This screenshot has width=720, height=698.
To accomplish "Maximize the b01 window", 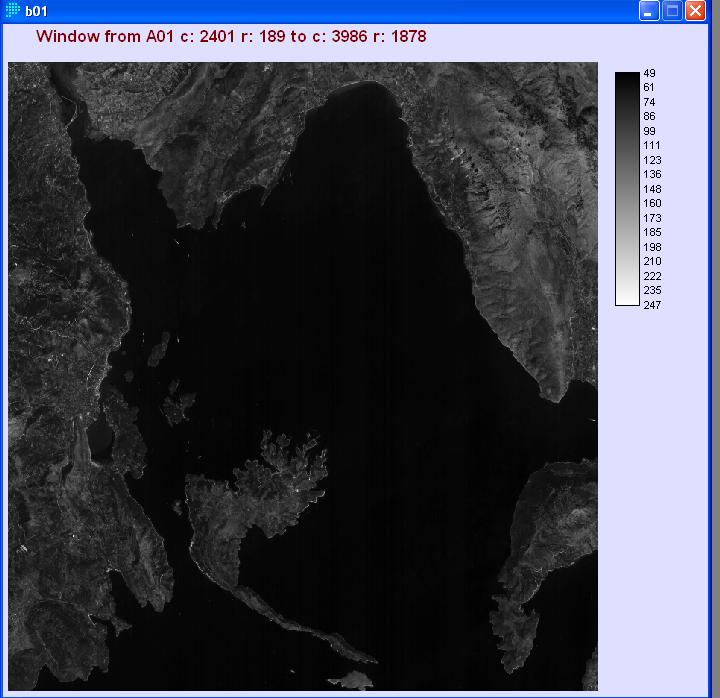I will pyautogui.click(x=672, y=11).
